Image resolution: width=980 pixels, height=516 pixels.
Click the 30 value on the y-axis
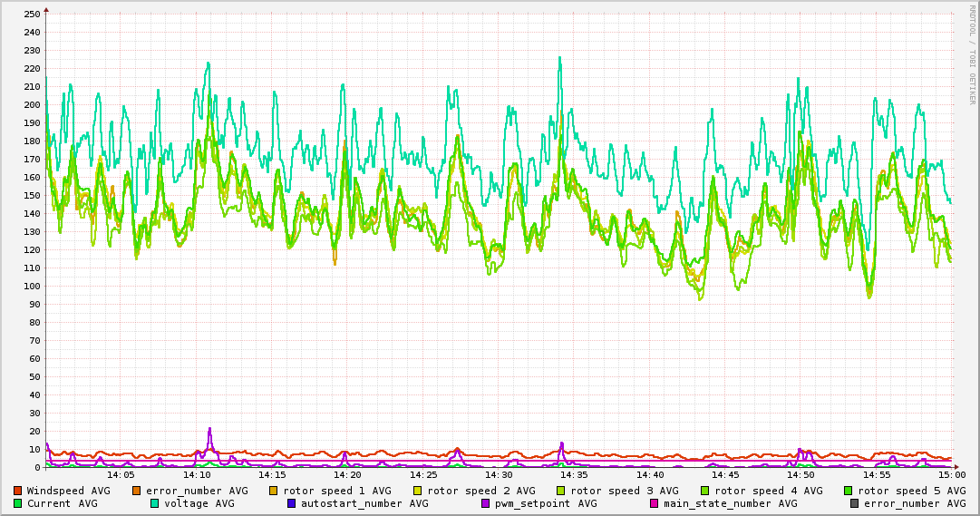click(x=34, y=414)
